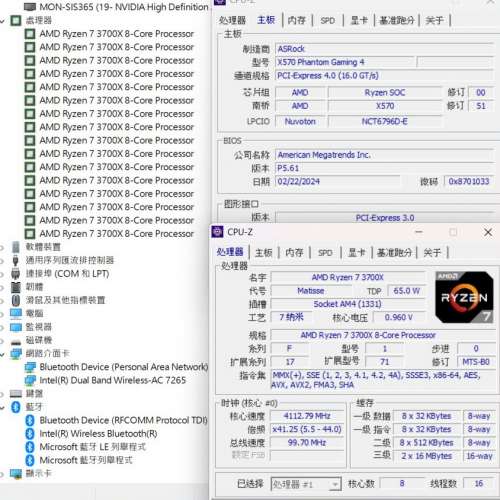Click the 顯示卡 display adapter icon

16,474
